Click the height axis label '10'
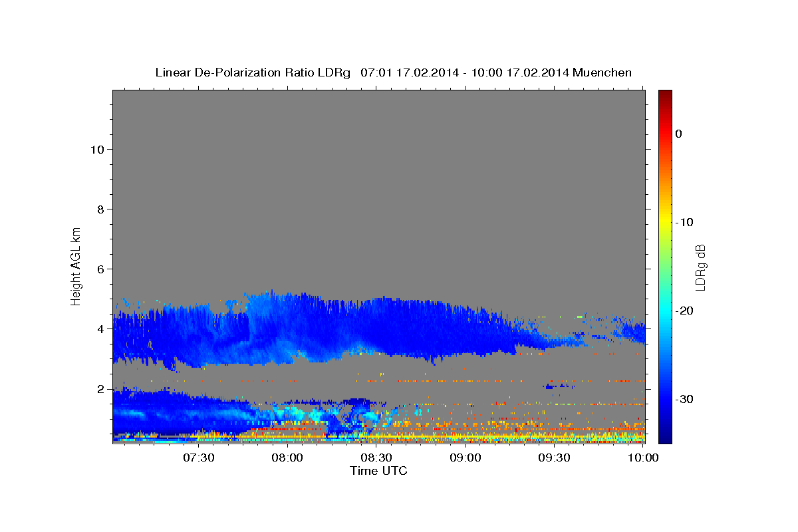The height and width of the screenshot is (532, 798). click(96, 150)
